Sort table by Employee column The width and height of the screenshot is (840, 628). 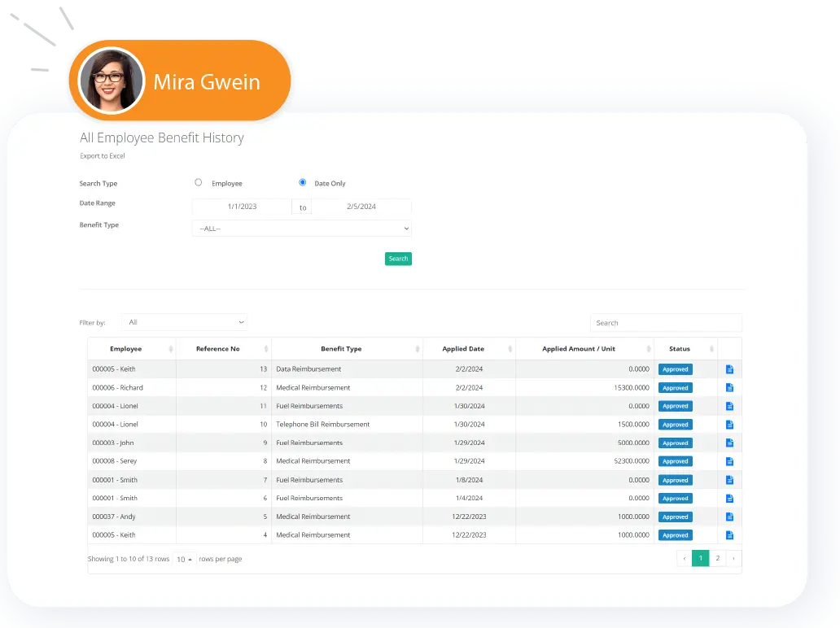tap(132, 349)
